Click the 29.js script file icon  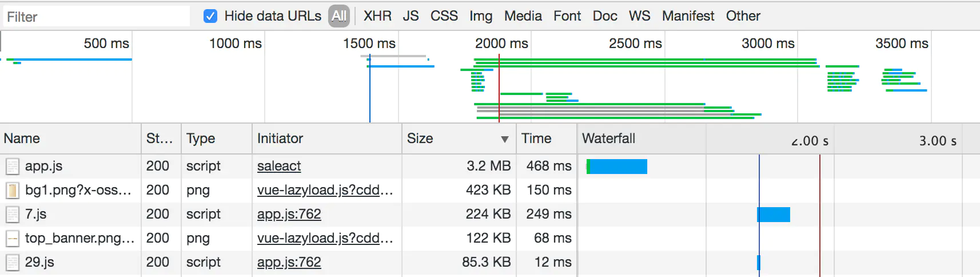(x=12, y=263)
